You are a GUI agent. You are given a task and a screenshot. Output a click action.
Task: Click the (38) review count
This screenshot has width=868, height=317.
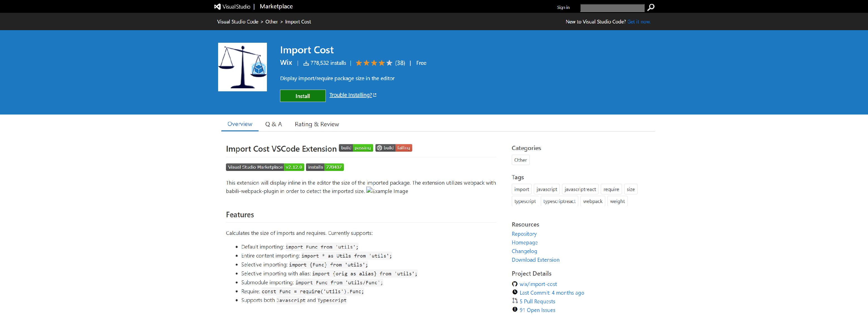[400, 63]
